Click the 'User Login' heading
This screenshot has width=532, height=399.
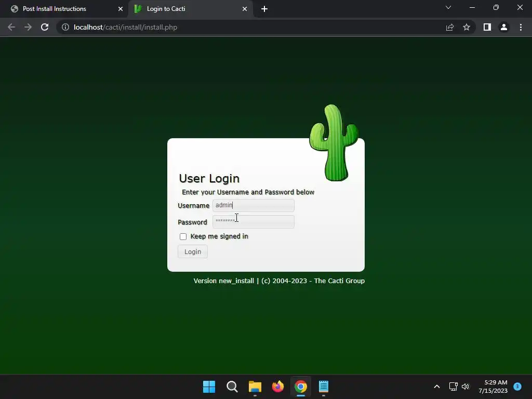pyautogui.click(x=209, y=179)
